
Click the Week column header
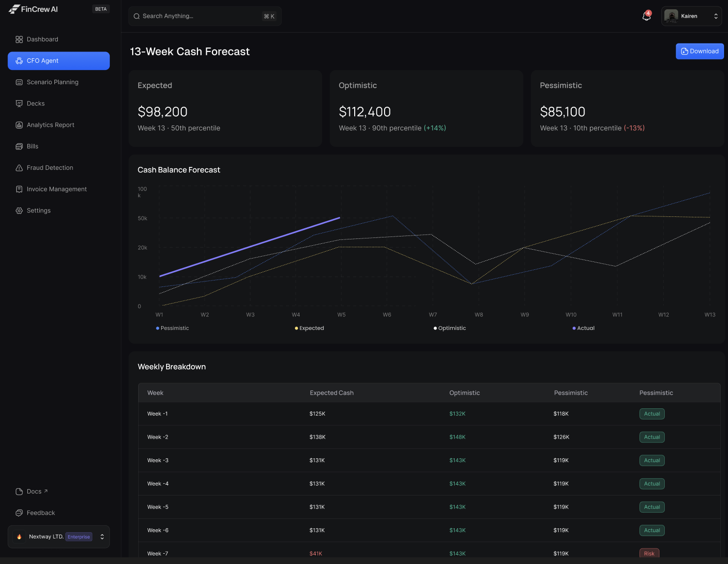[x=155, y=393]
